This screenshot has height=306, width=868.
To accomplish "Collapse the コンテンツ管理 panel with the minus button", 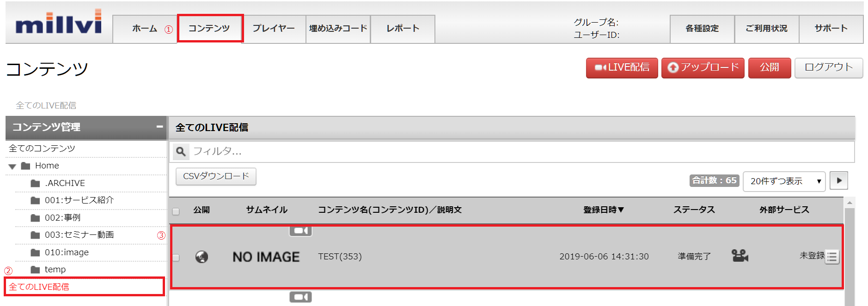I will 159,126.
